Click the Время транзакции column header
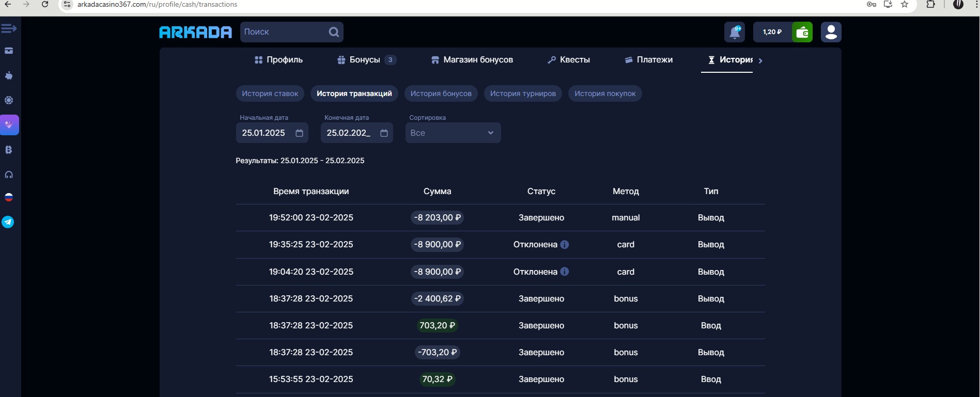980x397 pixels. (311, 191)
